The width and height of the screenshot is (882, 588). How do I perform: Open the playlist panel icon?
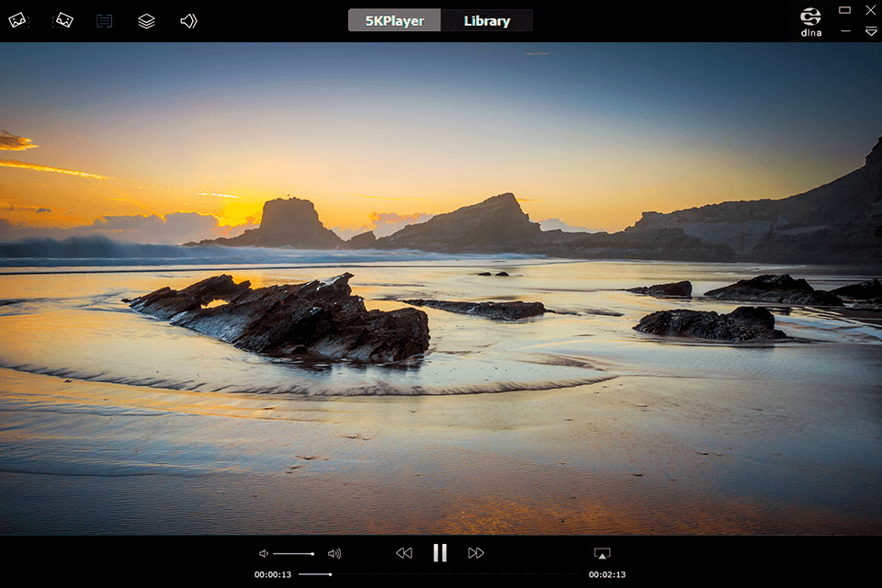146,19
